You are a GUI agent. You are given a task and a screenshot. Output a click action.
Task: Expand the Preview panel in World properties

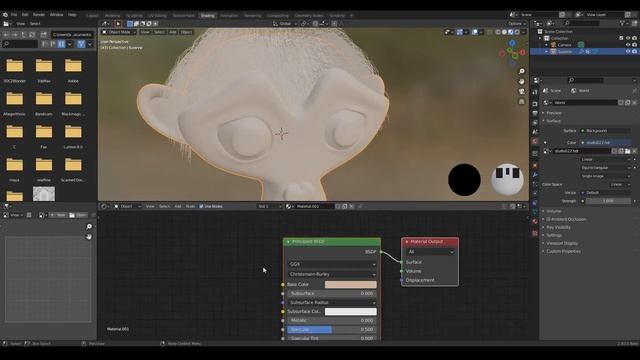(553, 113)
